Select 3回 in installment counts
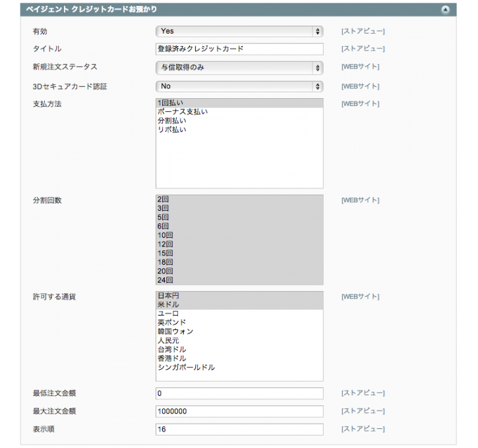 point(239,208)
